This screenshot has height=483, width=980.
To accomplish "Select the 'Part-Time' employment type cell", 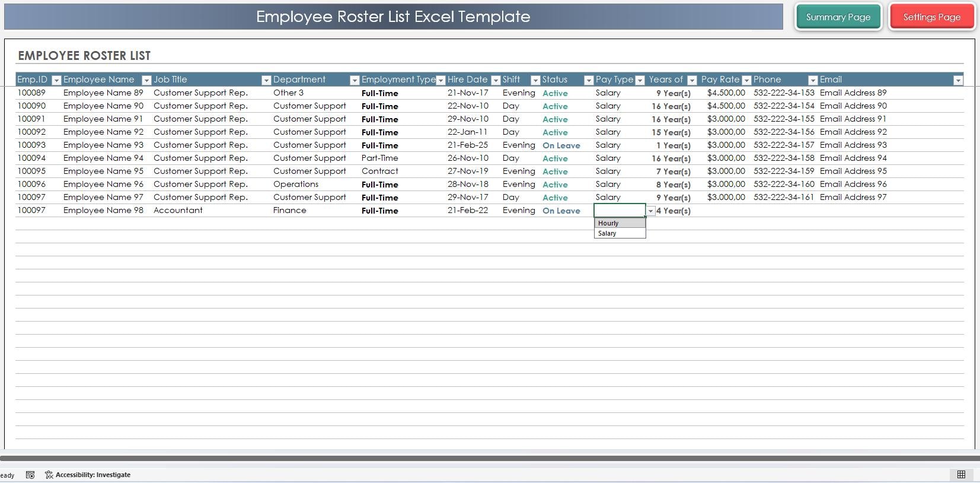I will tap(380, 158).
